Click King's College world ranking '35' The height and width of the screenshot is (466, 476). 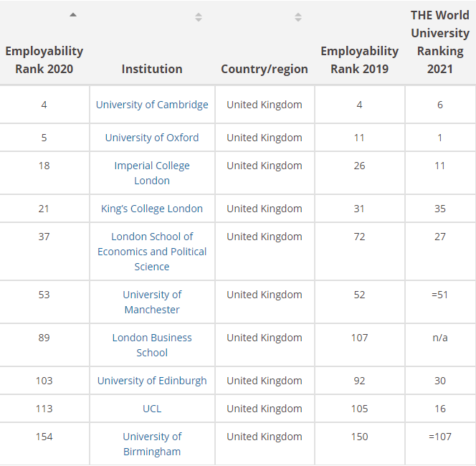[x=440, y=209]
